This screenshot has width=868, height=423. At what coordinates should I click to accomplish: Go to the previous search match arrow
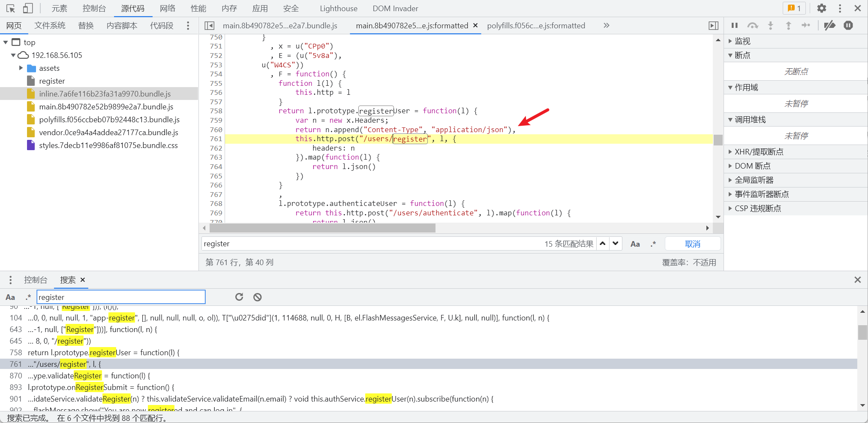[603, 244]
